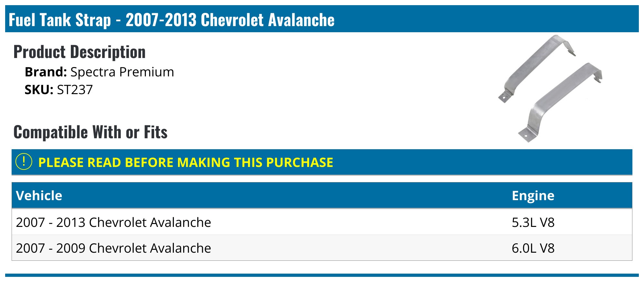Image resolution: width=644 pixels, height=282 pixels.
Task: Select the Engine column header
Action: (x=533, y=196)
